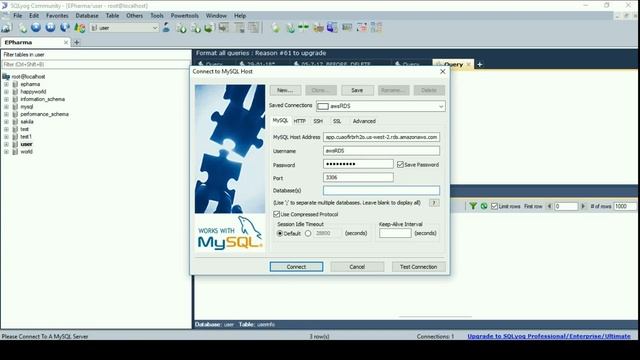Toggle Use Compressed Protocol checkbox
This screenshot has height=360, width=640.
[x=276, y=214]
